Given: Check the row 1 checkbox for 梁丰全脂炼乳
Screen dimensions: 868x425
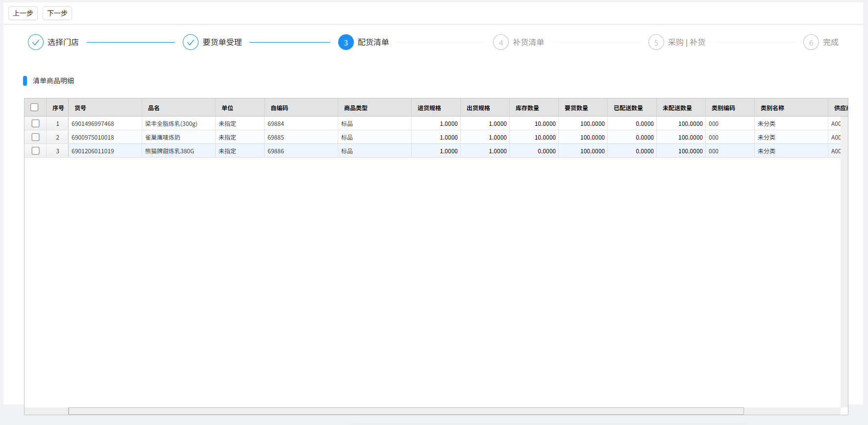Looking at the screenshot, I should 35,123.
